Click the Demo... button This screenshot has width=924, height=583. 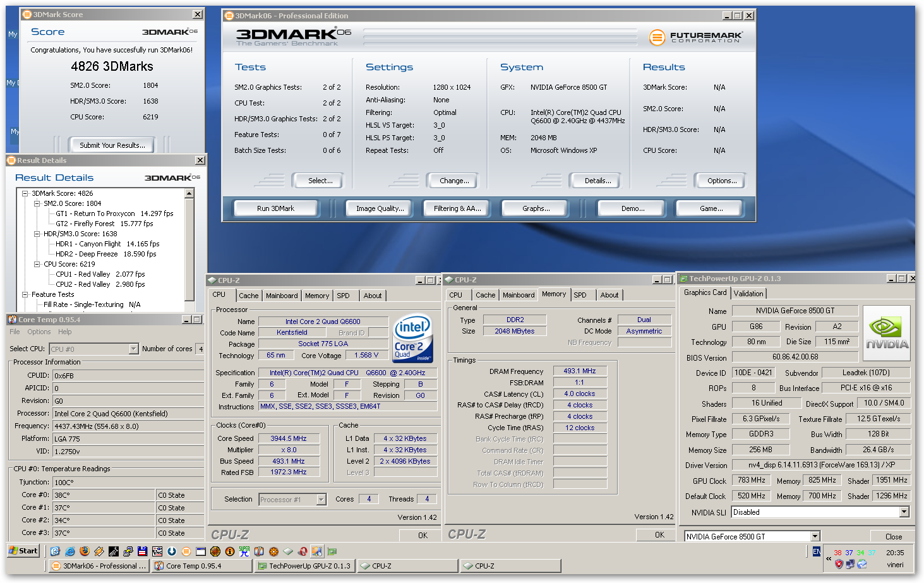coord(633,208)
